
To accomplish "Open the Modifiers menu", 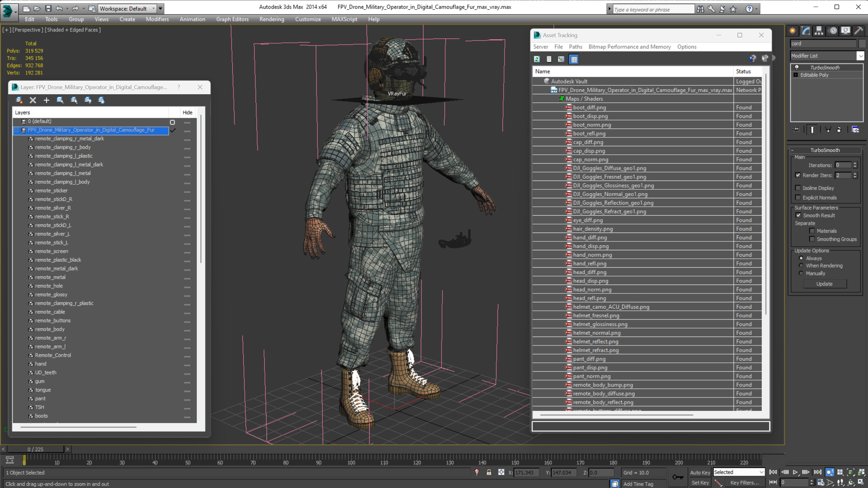I will (157, 19).
